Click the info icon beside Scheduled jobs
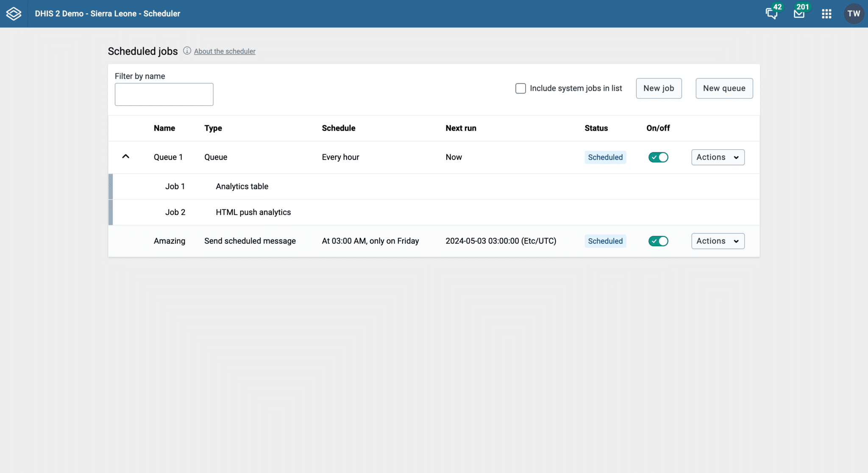This screenshot has height=473, width=868. click(x=187, y=51)
